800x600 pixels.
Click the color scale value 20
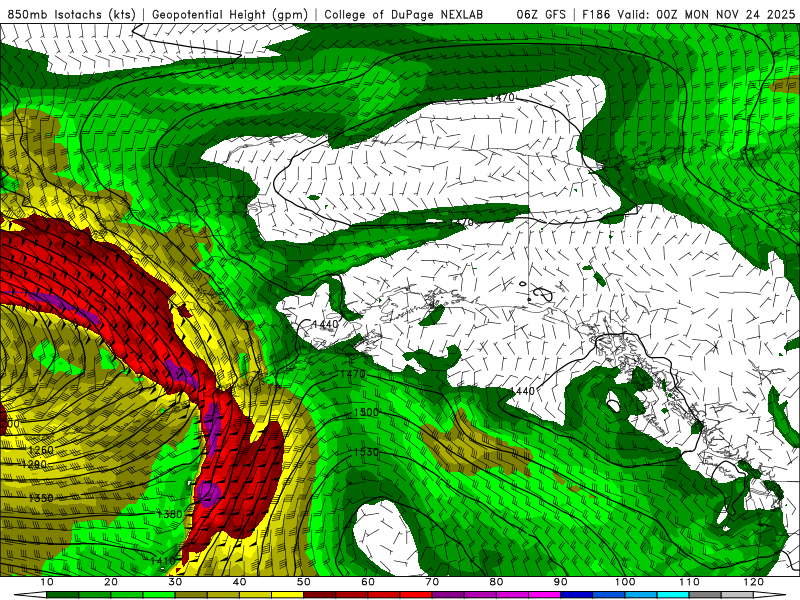111,582
